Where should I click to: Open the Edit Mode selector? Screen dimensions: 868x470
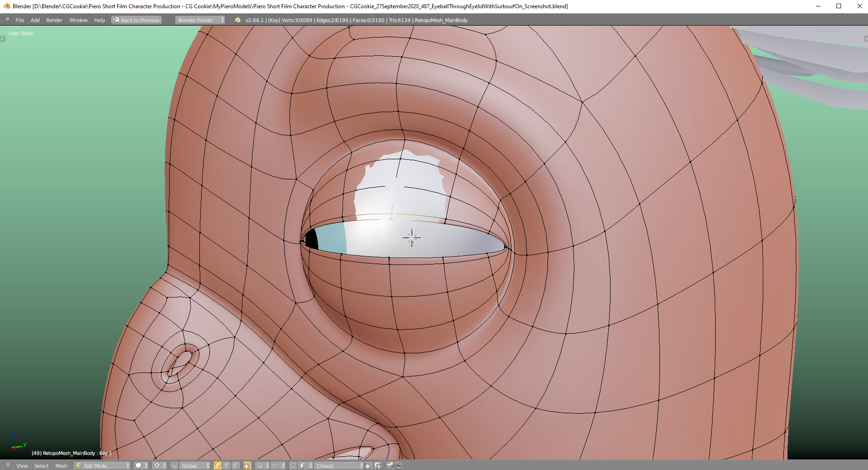102,465
